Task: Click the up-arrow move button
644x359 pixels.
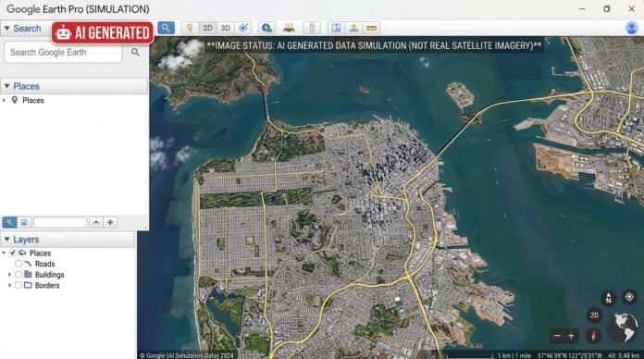Action: 96,222
